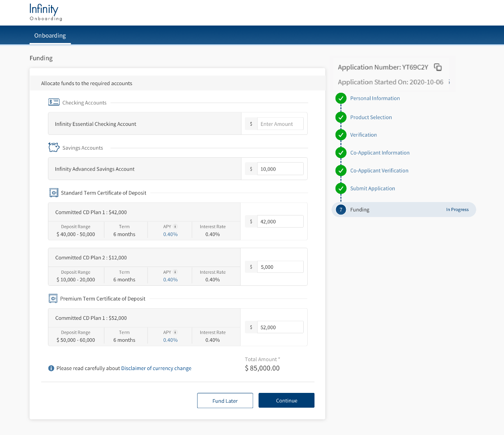Click the Essential Checking Enter Amount field
This screenshot has height=435, width=504.
point(280,124)
